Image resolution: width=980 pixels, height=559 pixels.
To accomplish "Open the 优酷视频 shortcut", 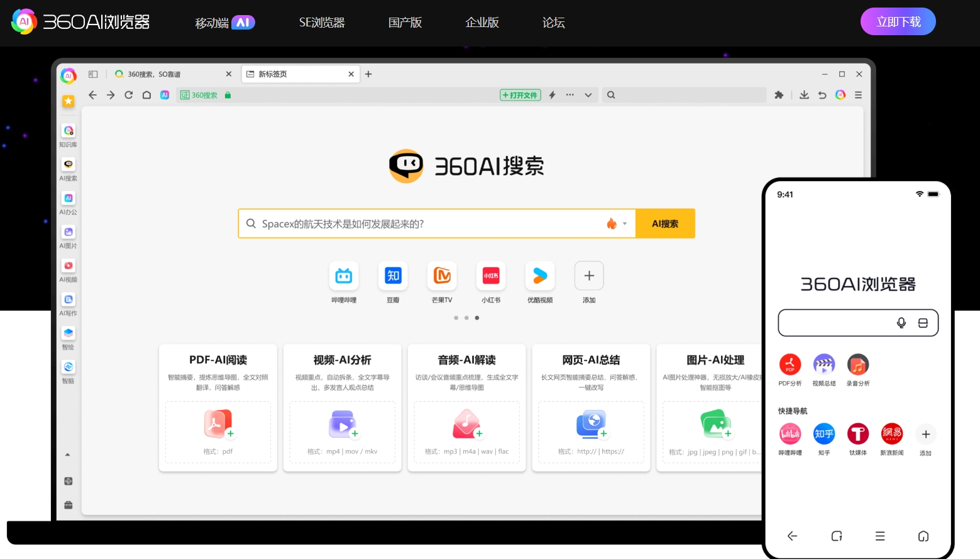I will click(x=540, y=282).
